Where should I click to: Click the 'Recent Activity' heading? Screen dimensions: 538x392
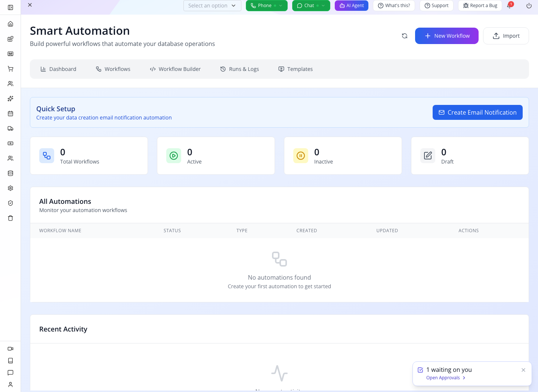[63, 329]
